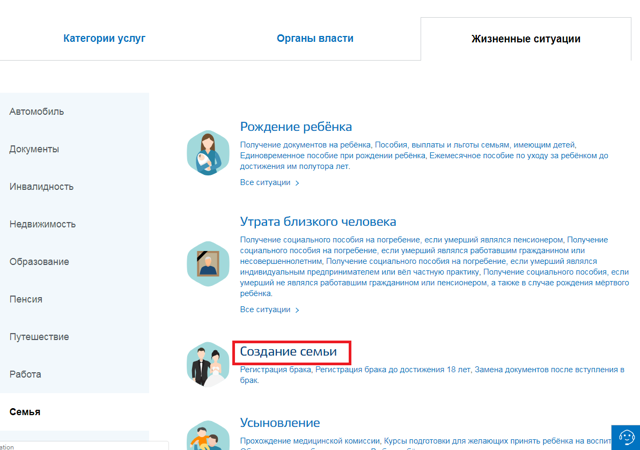
Task: Click Пособия, выплаты и льготы семьям text
Action: (x=476, y=145)
